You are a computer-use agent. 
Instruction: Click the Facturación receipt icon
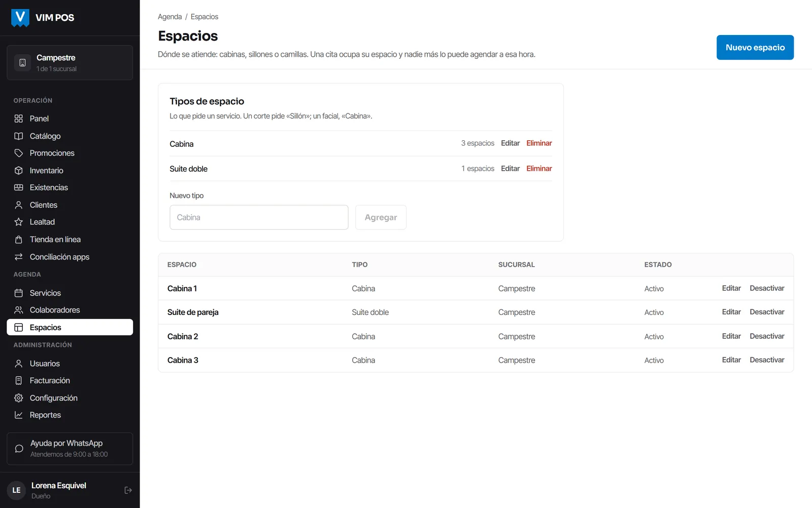point(19,380)
